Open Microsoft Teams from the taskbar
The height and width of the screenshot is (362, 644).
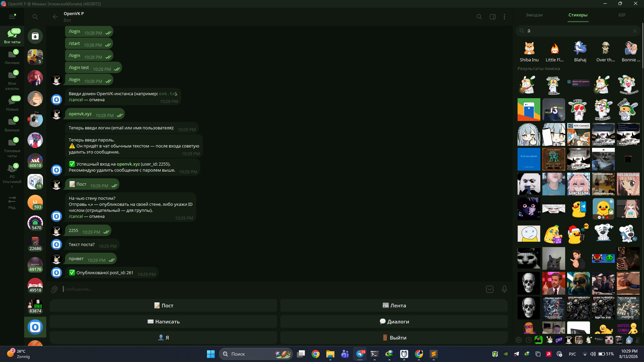click(345, 354)
